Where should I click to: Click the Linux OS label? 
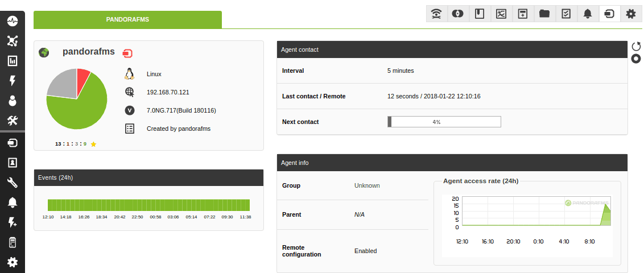click(154, 75)
